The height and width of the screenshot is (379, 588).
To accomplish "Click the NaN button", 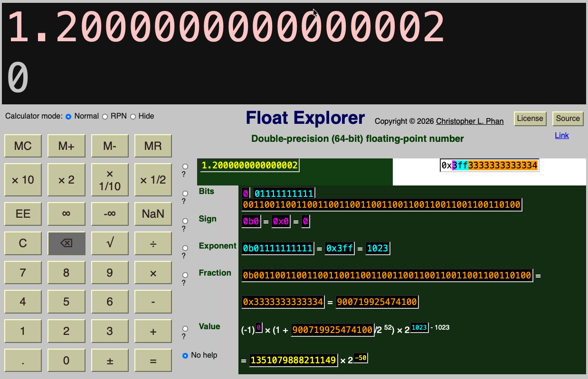I will pos(153,214).
